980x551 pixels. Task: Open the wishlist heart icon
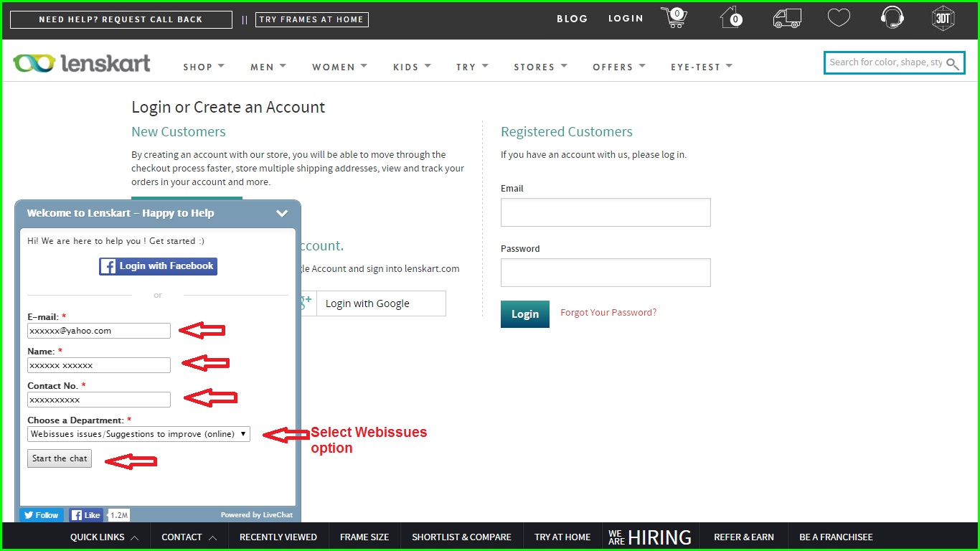point(839,17)
